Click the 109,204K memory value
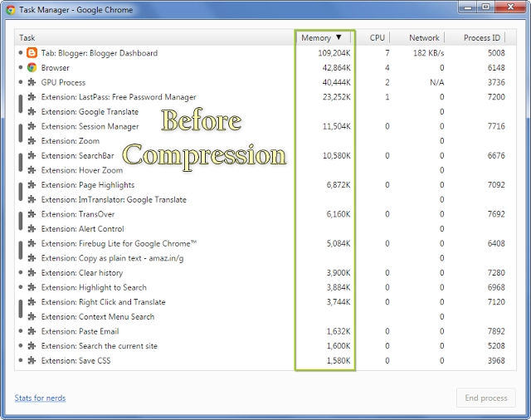This screenshot has width=531, height=420. (334, 53)
